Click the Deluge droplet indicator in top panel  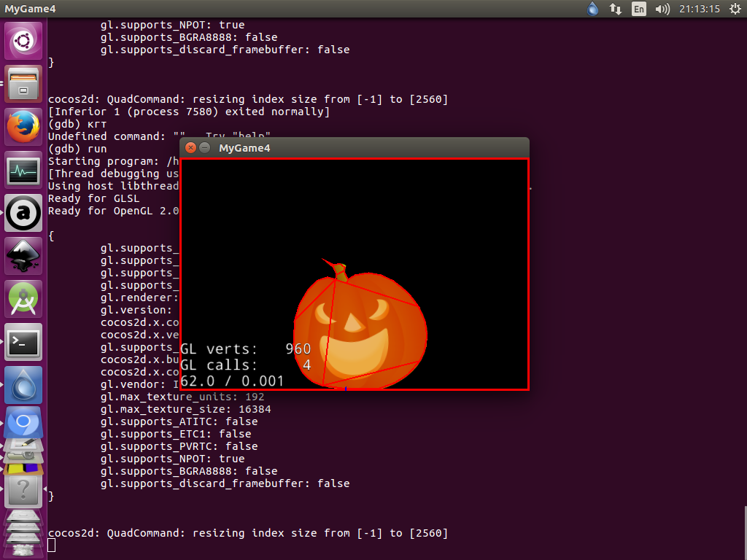[592, 9]
